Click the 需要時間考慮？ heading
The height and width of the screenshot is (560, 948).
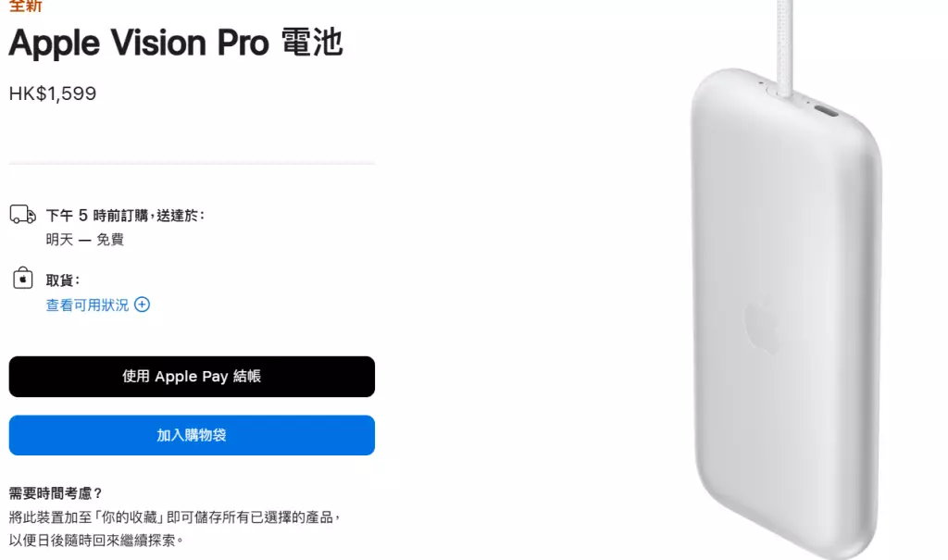click(56, 493)
